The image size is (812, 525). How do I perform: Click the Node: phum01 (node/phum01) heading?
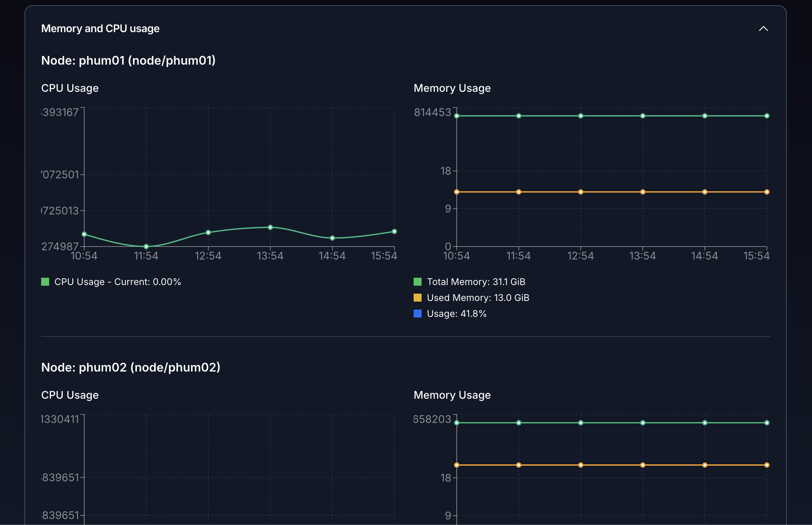tap(128, 60)
